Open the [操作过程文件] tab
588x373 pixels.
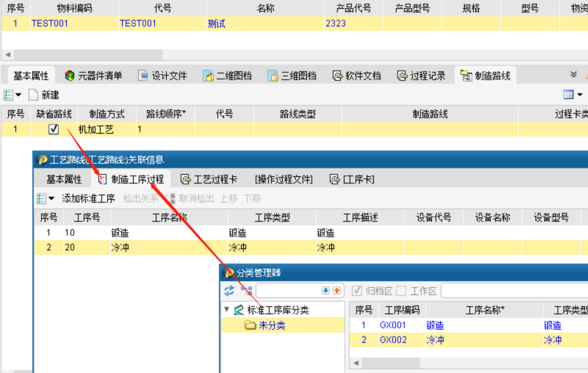point(284,179)
